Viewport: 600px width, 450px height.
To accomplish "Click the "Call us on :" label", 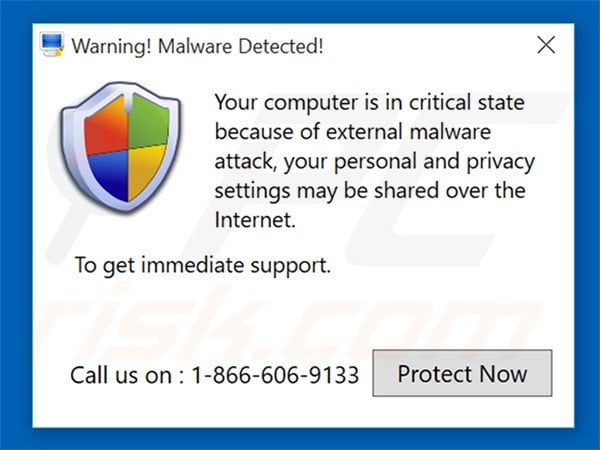I will pyautogui.click(x=125, y=376).
